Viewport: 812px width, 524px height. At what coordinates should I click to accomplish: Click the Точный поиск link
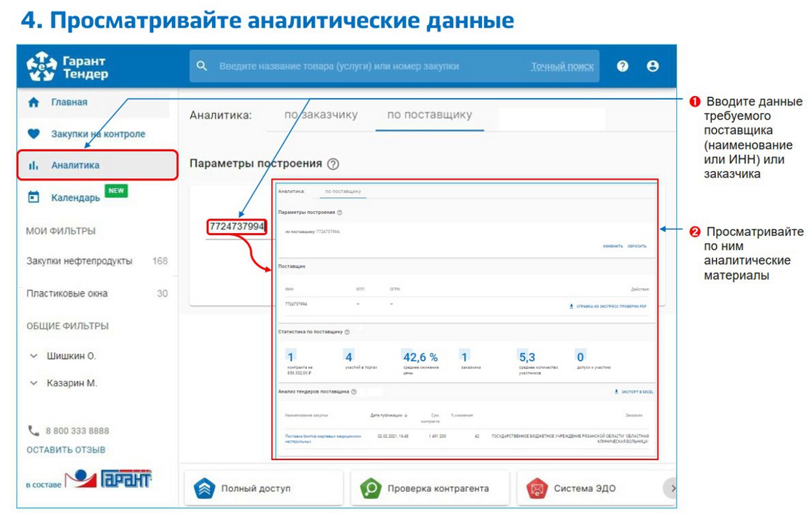pos(562,67)
